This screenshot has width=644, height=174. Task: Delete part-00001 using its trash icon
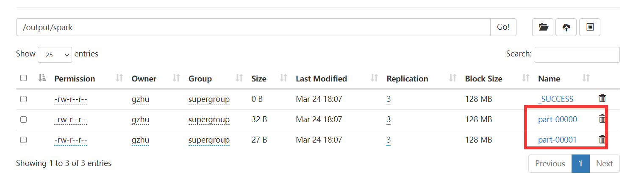602,139
